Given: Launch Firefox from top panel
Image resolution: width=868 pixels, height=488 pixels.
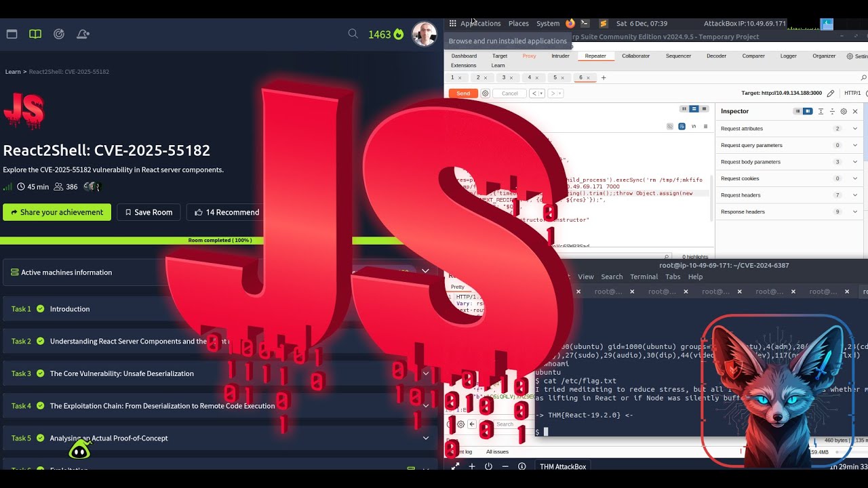Looking at the screenshot, I should [x=570, y=24].
